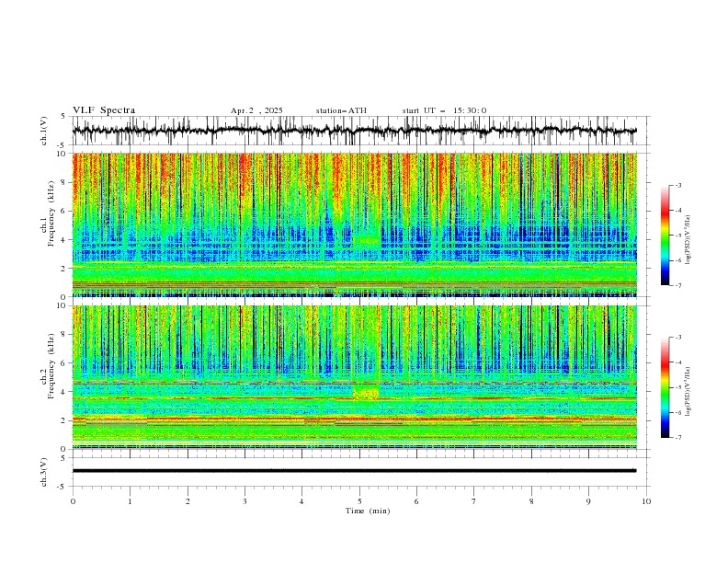Screen dimensions: 728x563
Task: Click the ch.2 color bar log(PSD) label
Action: [x=689, y=391]
